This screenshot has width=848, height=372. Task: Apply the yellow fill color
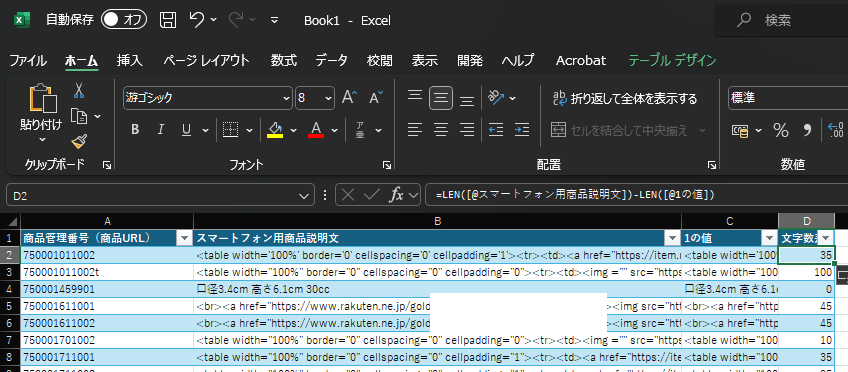pyautogui.click(x=275, y=130)
